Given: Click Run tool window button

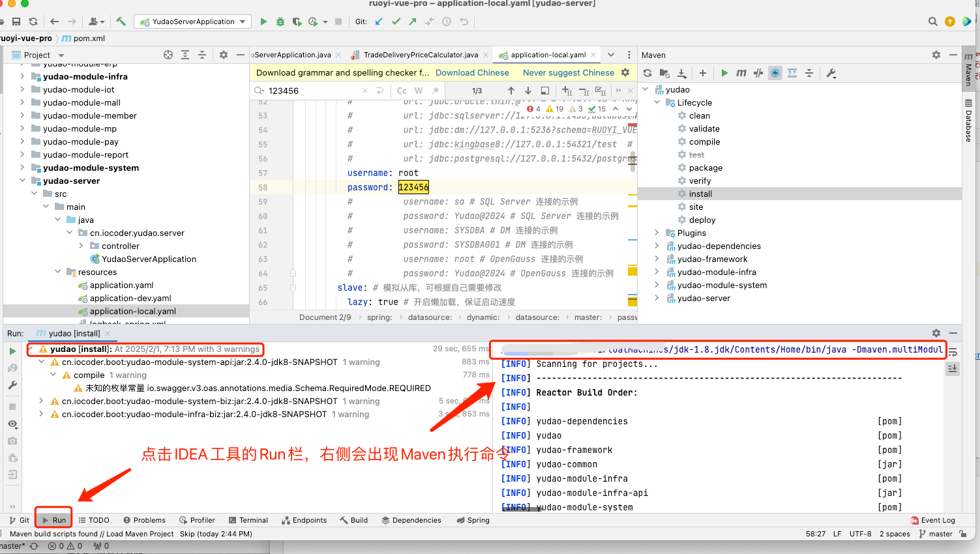Looking at the screenshot, I should 54,520.
